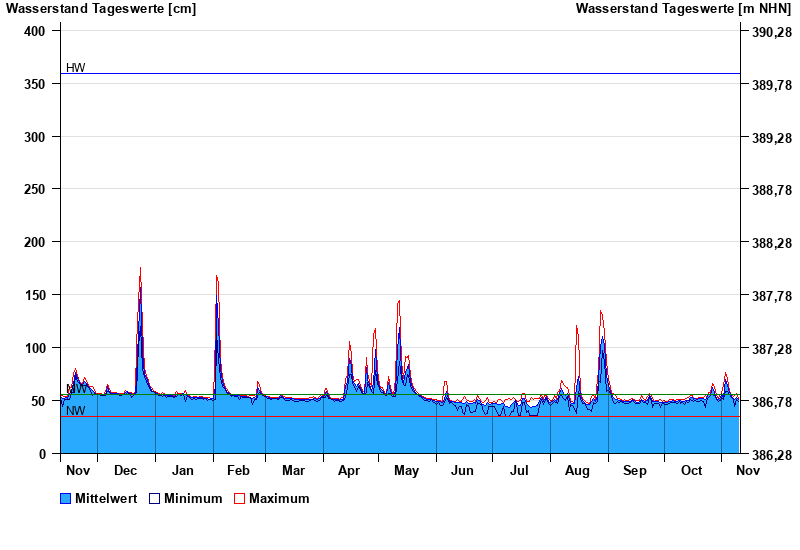The image size is (800, 550).
Task: Click the 390,28 value on the right axis
Action: [771, 32]
